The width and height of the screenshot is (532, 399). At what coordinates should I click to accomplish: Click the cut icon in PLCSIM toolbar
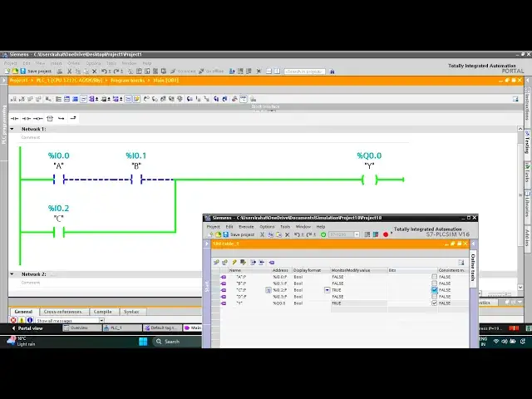coord(263,234)
